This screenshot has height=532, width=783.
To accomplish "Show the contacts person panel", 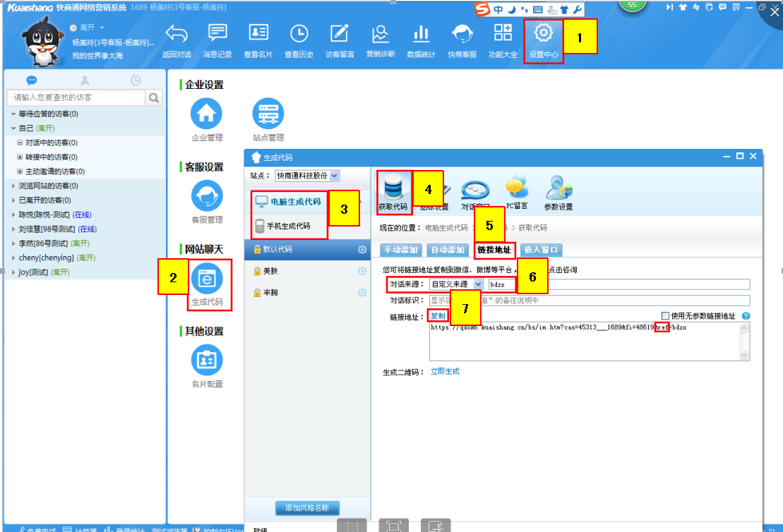I will point(85,80).
